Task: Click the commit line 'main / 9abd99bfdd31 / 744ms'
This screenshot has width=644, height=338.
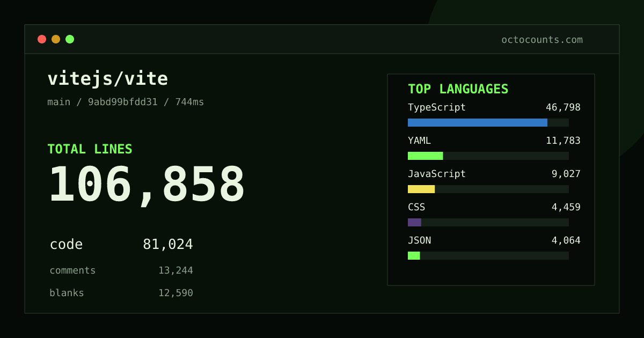Action: pos(126,102)
